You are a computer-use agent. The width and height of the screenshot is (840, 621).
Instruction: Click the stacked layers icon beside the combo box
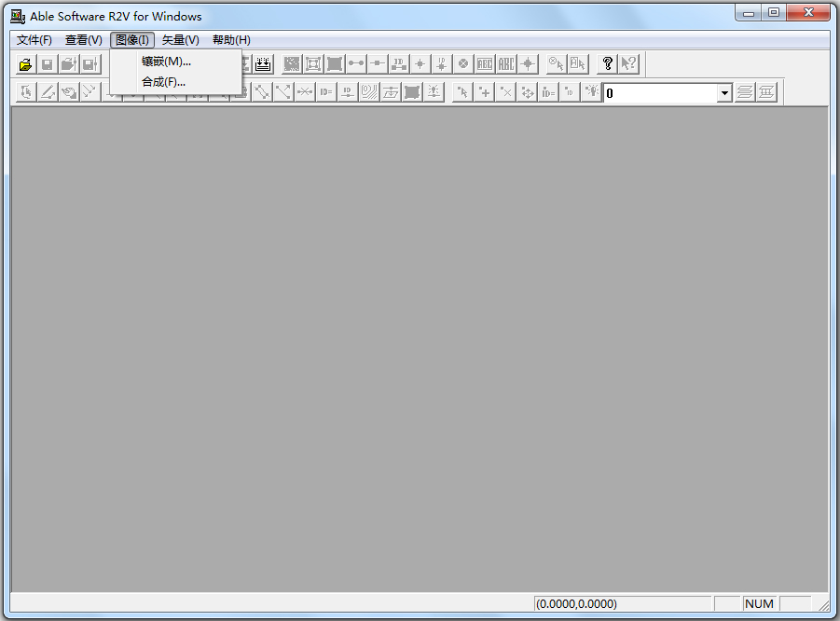coord(744,92)
